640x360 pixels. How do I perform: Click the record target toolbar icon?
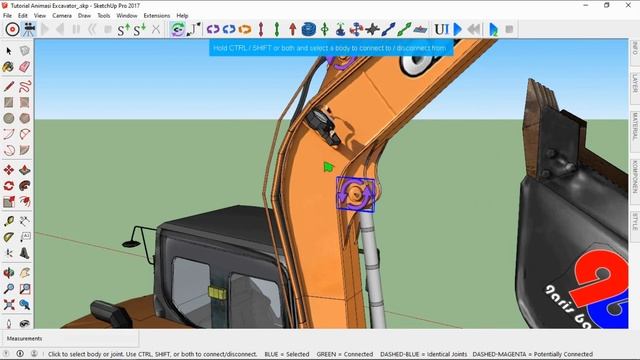12,29
